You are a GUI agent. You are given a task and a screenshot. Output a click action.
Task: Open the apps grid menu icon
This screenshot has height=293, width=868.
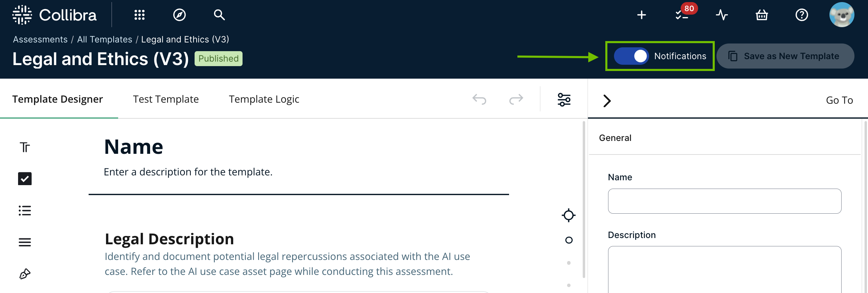[139, 15]
